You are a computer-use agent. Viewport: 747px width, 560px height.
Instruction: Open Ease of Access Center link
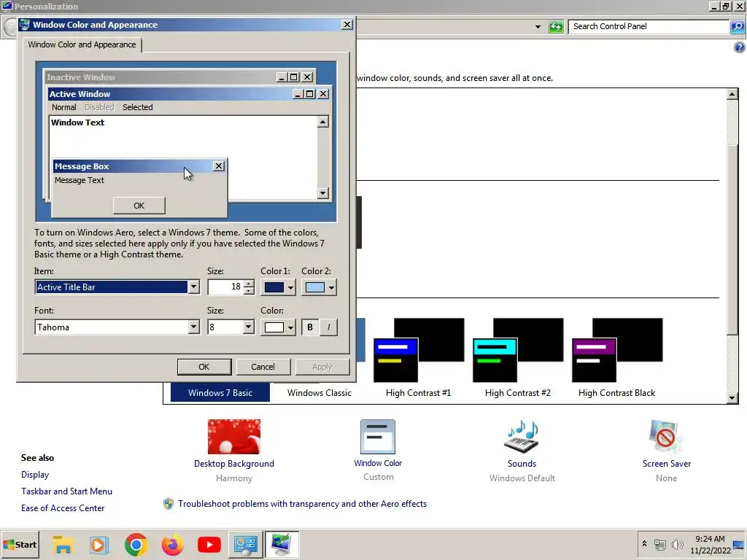(x=63, y=507)
